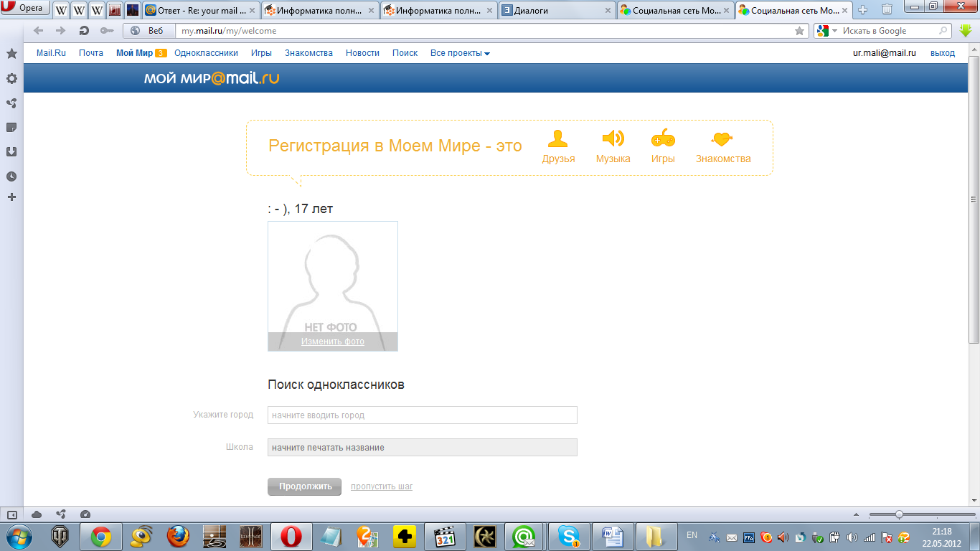Open a new tab with the plus button
This screenshot has height=551, width=980.
863,10
